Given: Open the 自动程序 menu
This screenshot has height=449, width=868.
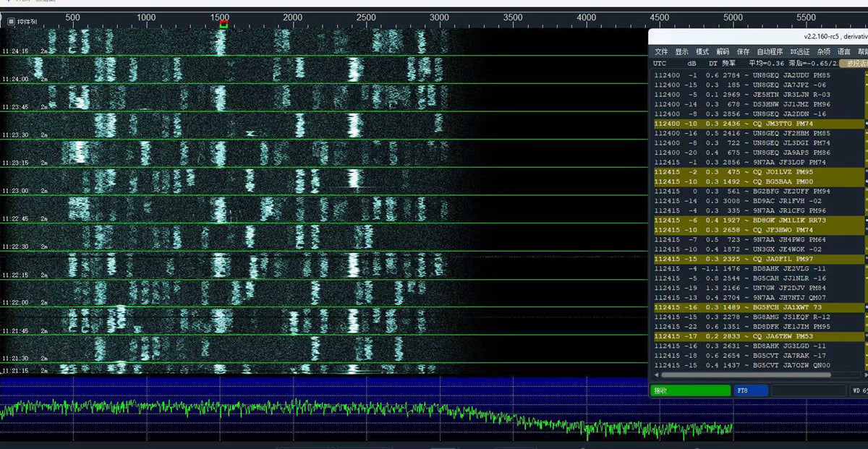Looking at the screenshot, I should point(770,52).
